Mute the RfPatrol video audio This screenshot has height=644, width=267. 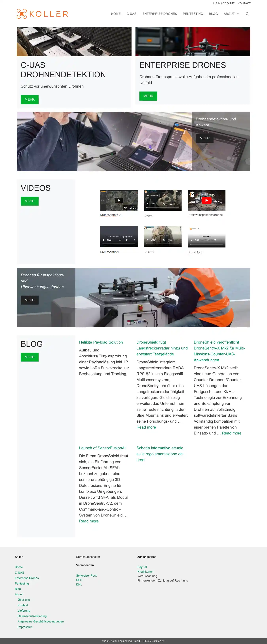164,240
